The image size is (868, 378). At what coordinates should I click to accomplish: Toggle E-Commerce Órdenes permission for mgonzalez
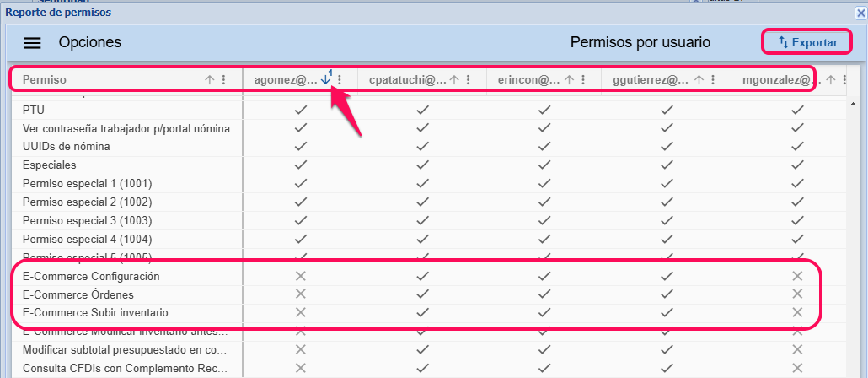tap(797, 294)
